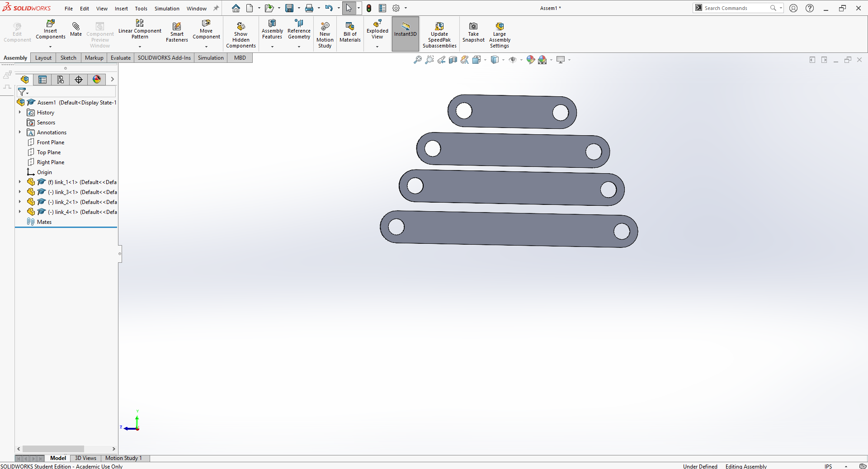Click inside the Search Commands field
The width and height of the screenshot is (868, 469).
737,8
